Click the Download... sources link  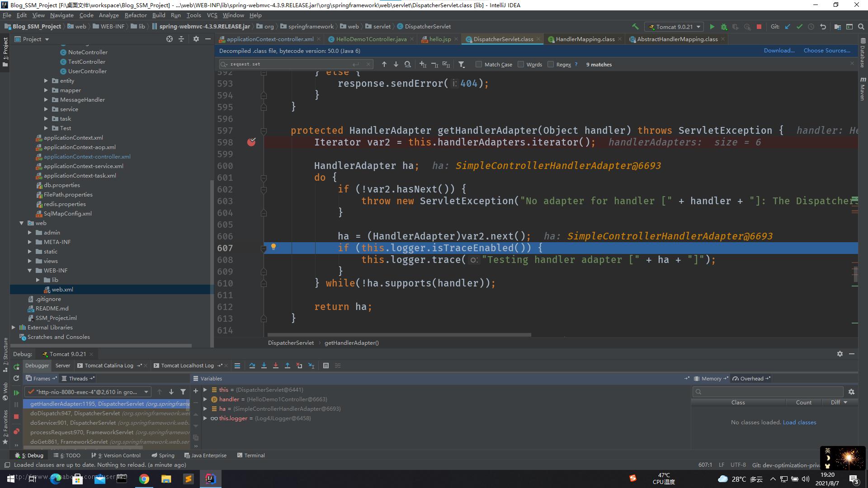(x=779, y=51)
